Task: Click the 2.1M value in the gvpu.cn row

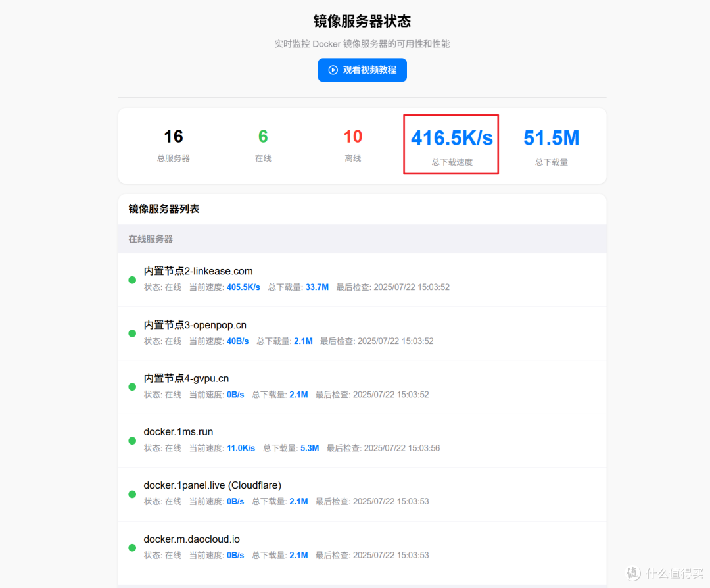Action: tap(299, 395)
